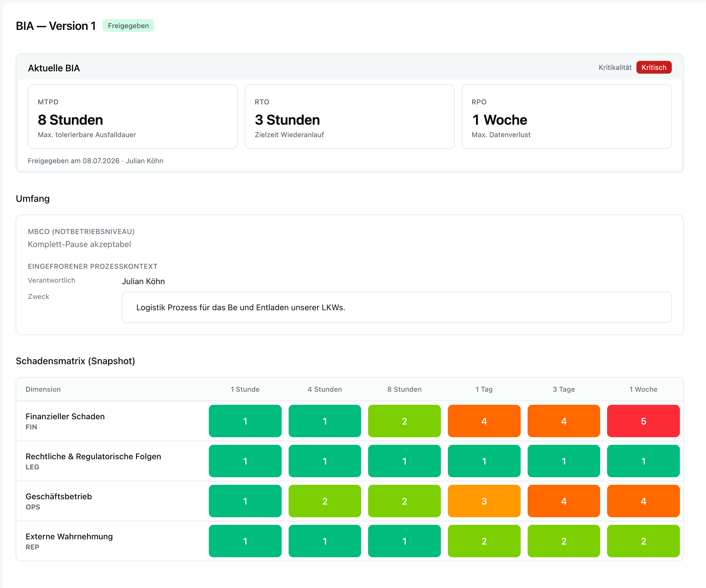Click Geschäftsbetrieb cell for 1 Stunde
Viewport: 706px width, 588px height.
coord(245,501)
